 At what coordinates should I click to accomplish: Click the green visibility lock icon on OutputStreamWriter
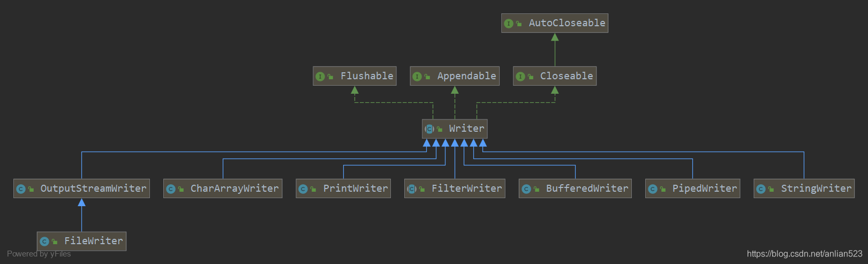[x=31, y=189]
